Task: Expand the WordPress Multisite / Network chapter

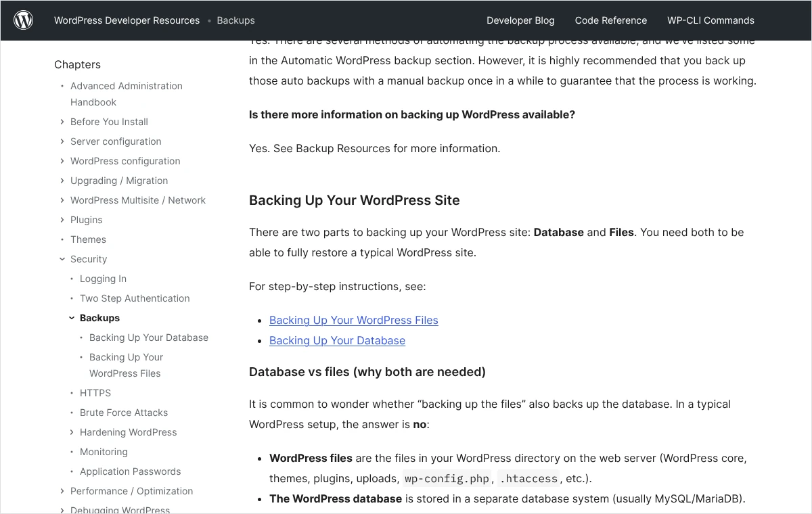Action: tap(62, 200)
